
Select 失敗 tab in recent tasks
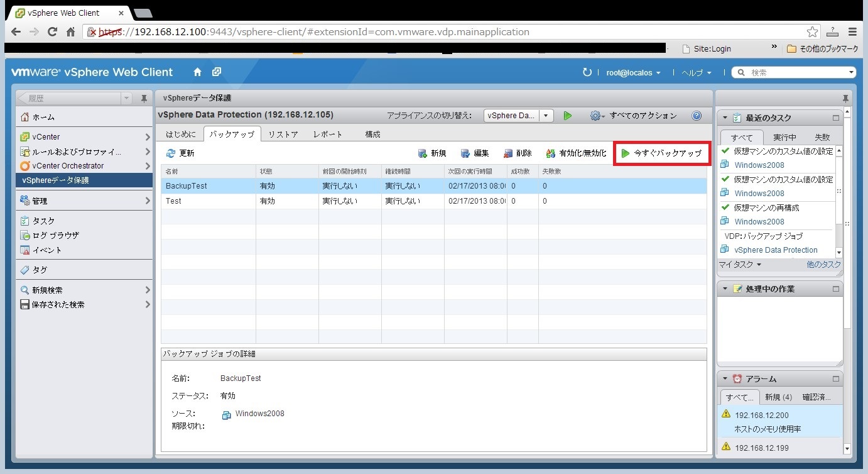click(x=822, y=137)
